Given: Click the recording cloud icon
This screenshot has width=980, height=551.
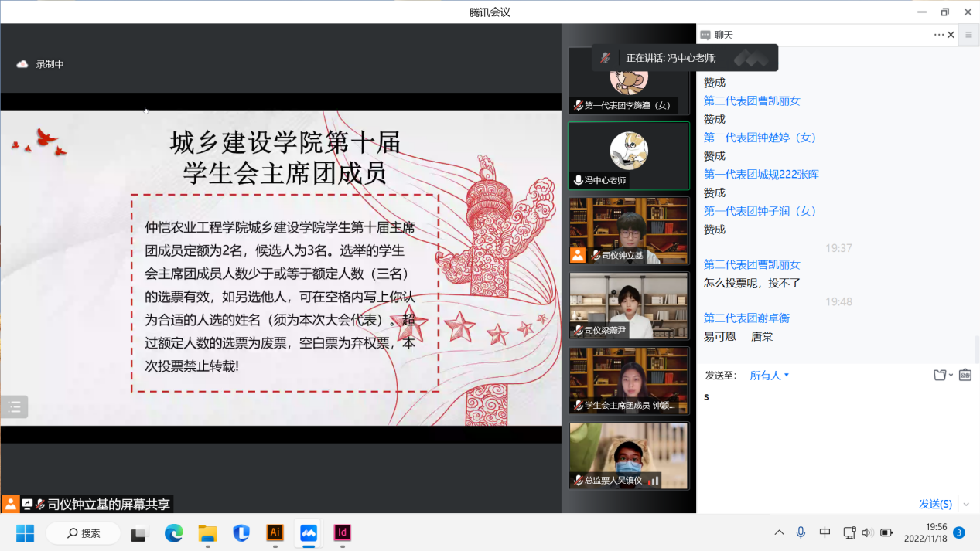Looking at the screenshot, I should click(22, 64).
